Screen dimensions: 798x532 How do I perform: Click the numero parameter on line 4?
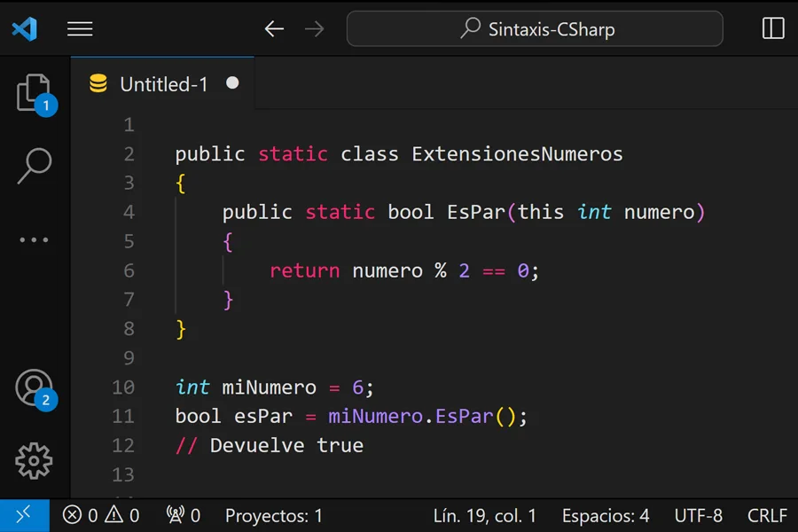(x=659, y=212)
